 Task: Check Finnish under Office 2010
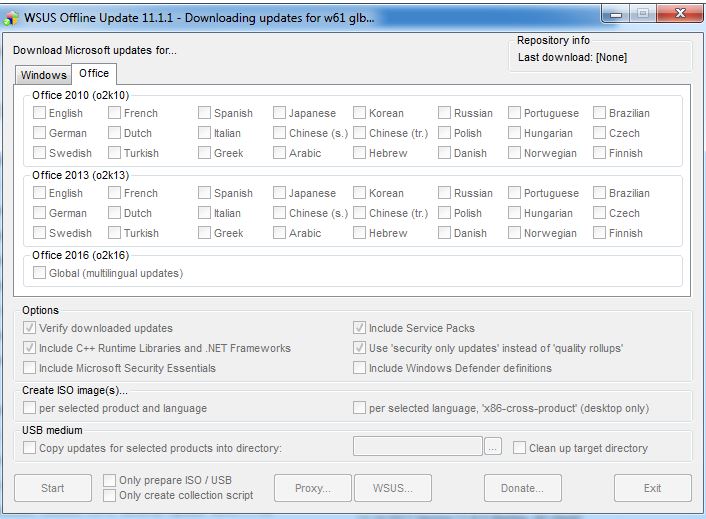click(x=599, y=153)
